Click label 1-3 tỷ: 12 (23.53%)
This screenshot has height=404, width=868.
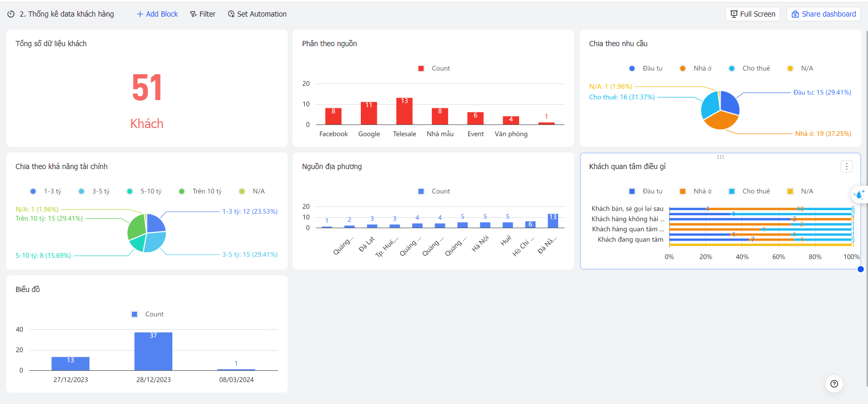[250, 212]
